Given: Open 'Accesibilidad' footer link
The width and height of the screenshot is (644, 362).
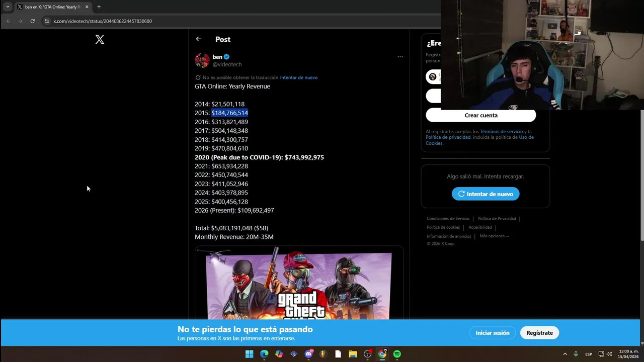Looking at the screenshot, I should point(480,227).
